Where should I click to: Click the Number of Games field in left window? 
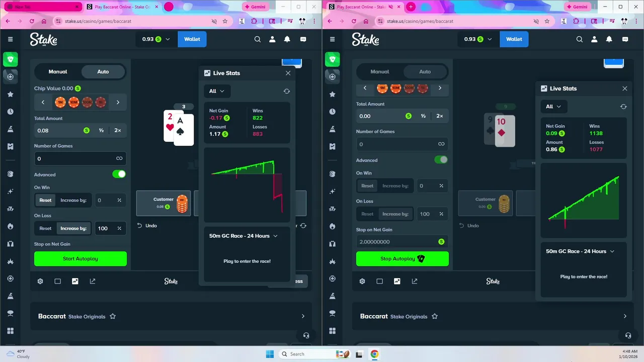[80, 158]
